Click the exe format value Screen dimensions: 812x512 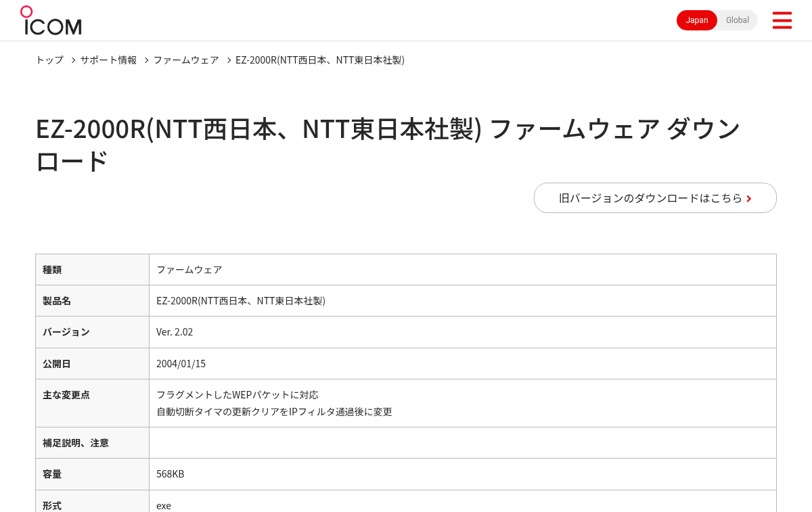(x=164, y=506)
